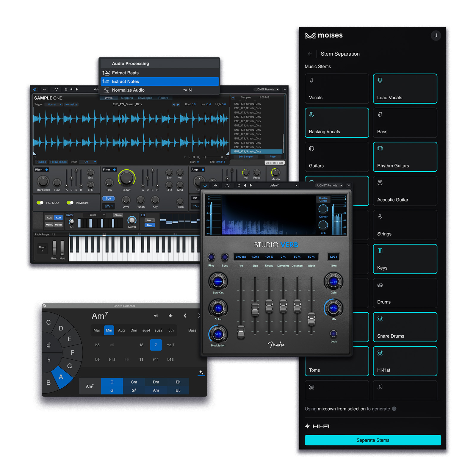Click the sparkle suggestion icon

tap(201, 372)
